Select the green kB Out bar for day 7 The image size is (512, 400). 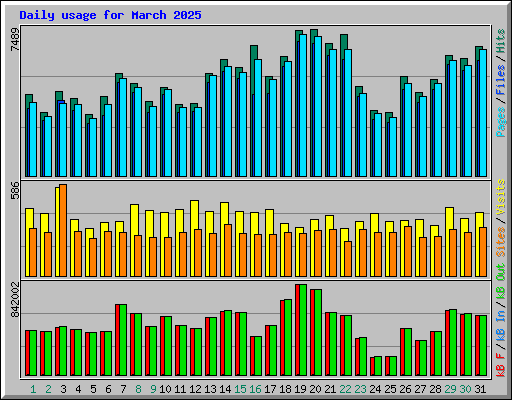[123, 340]
